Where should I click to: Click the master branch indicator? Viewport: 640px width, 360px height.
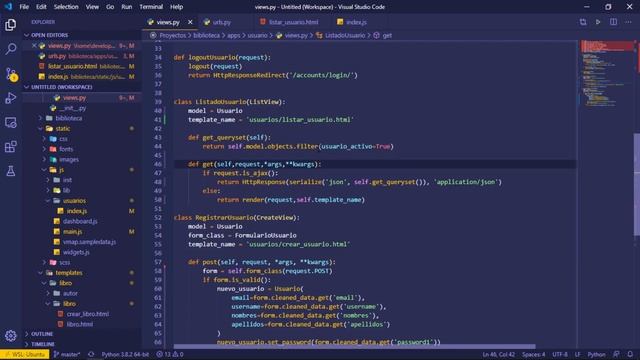pyautogui.click(x=67, y=354)
